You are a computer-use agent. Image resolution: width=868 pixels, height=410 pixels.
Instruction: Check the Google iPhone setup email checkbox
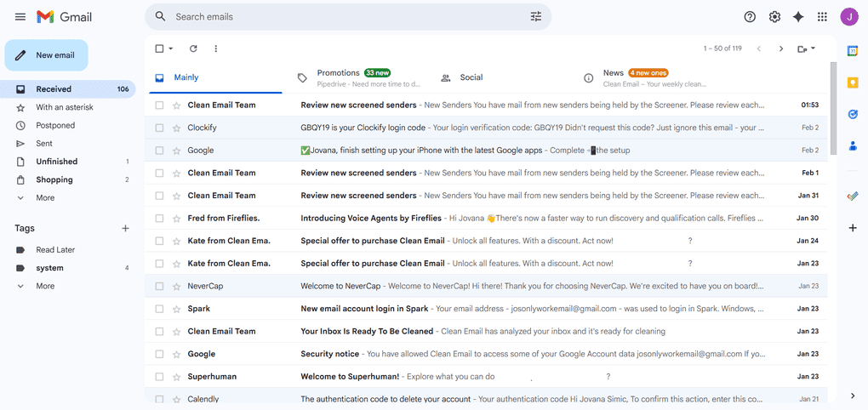[x=159, y=151]
